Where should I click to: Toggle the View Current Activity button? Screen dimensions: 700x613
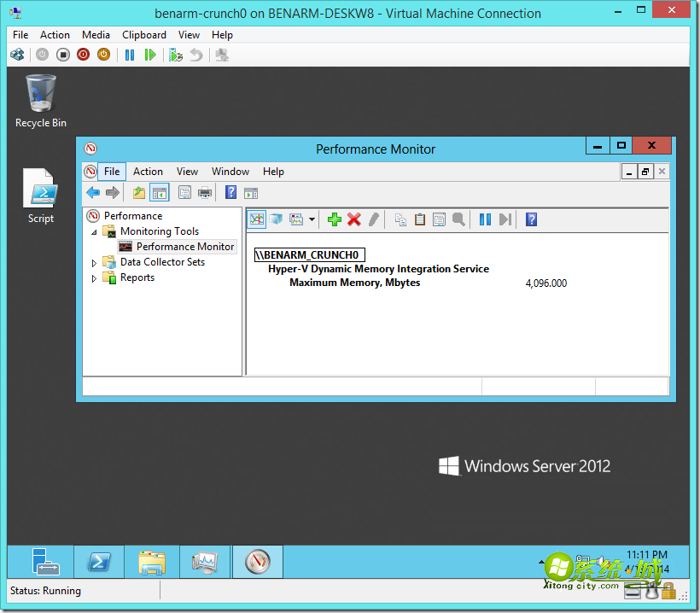click(x=256, y=219)
